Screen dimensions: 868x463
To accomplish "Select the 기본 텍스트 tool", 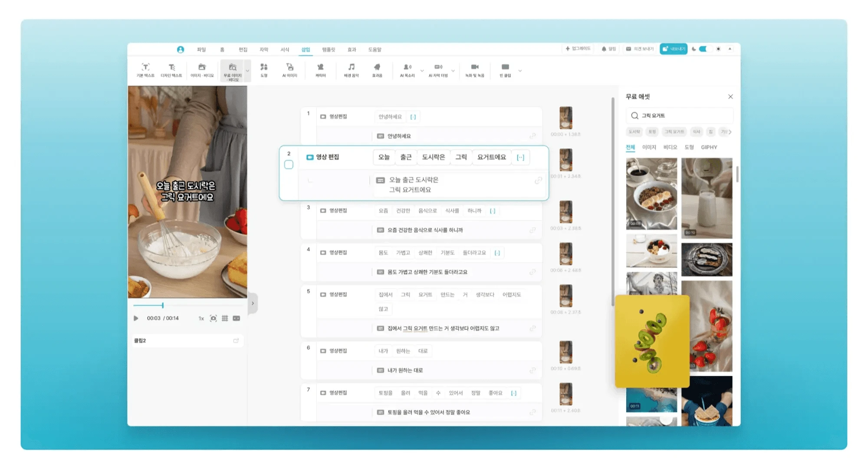I will [x=145, y=70].
